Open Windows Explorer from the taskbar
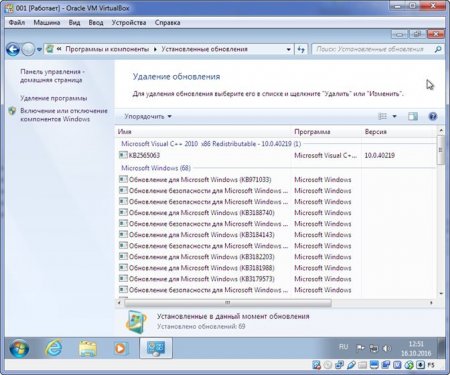The height and width of the screenshot is (375, 450). click(87, 349)
